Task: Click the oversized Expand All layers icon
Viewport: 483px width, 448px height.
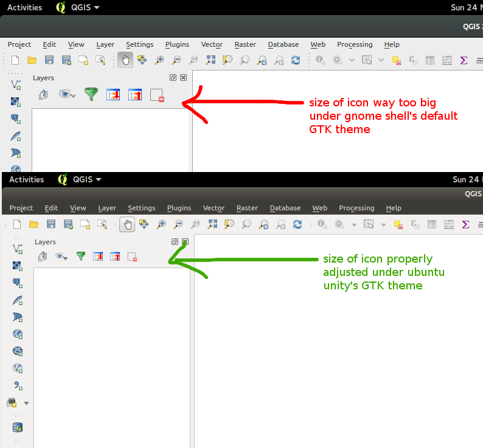Action: 113,94
